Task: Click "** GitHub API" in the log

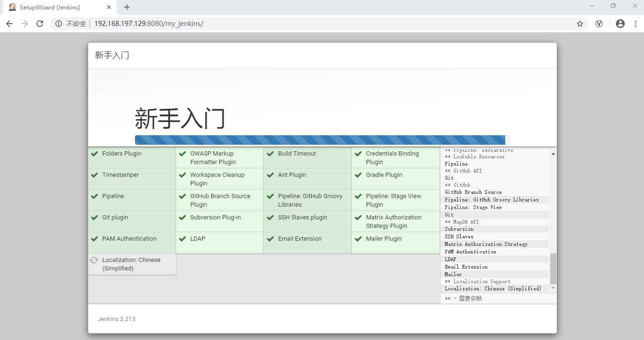Action: [463, 171]
